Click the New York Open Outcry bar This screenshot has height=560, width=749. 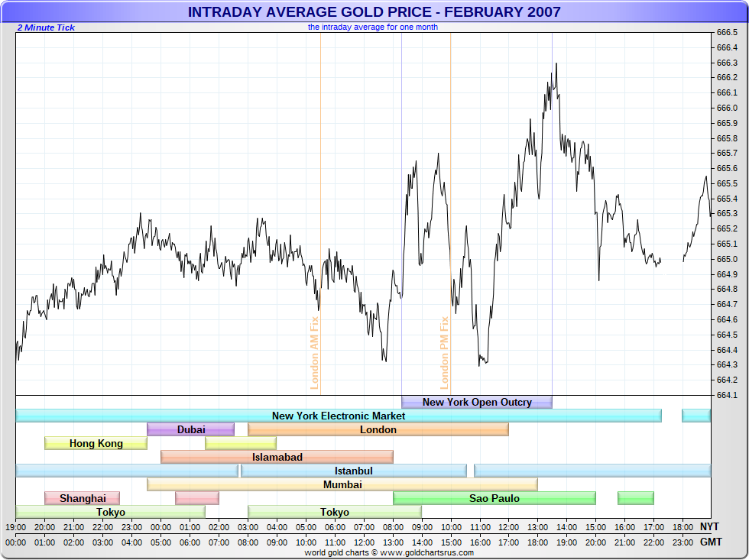[x=477, y=402]
